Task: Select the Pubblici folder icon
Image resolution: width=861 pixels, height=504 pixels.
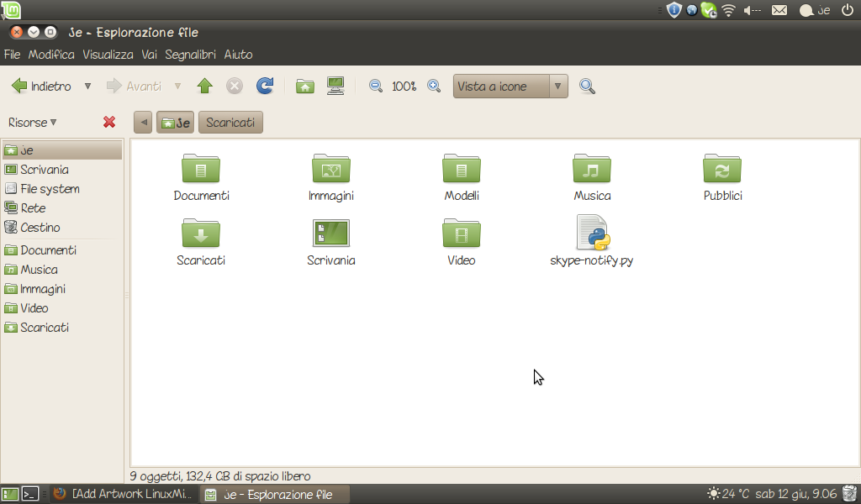Action: pos(722,169)
